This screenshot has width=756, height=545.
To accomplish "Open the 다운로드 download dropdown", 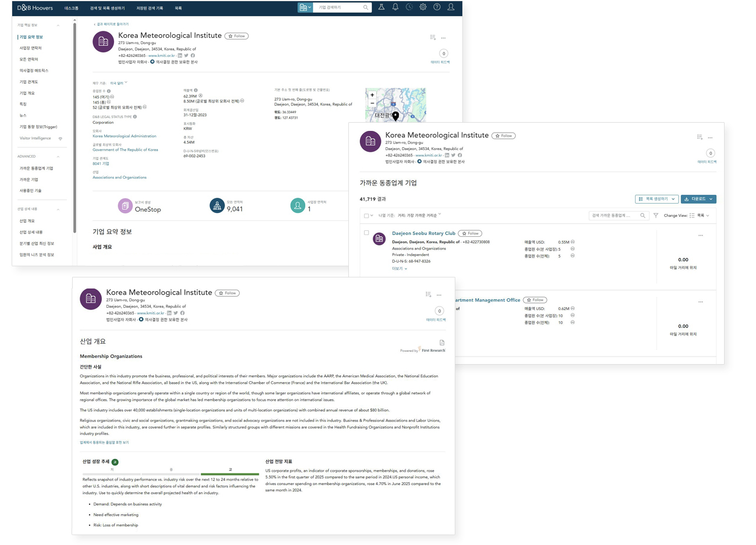I will (x=698, y=199).
